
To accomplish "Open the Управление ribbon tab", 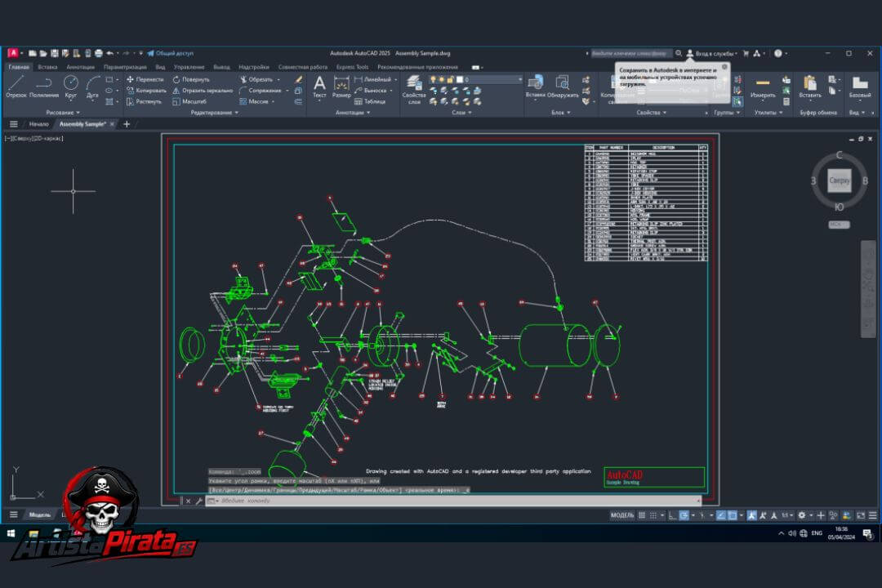I will click(x=189, y=67).
